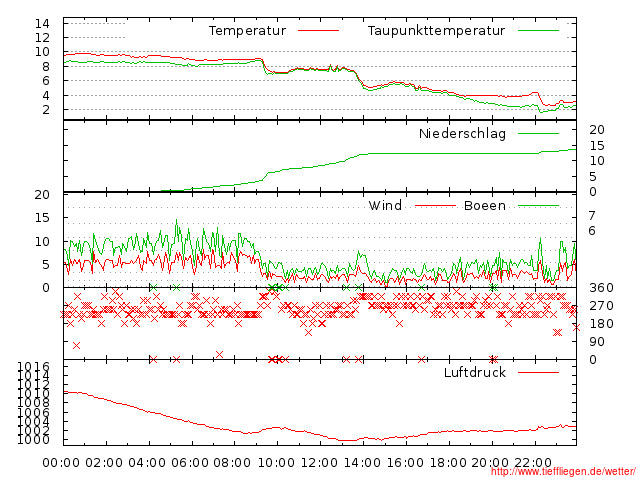Select the 14 value on temperature axis
Viewport: 640px width, 480px height.
point(42,24)
